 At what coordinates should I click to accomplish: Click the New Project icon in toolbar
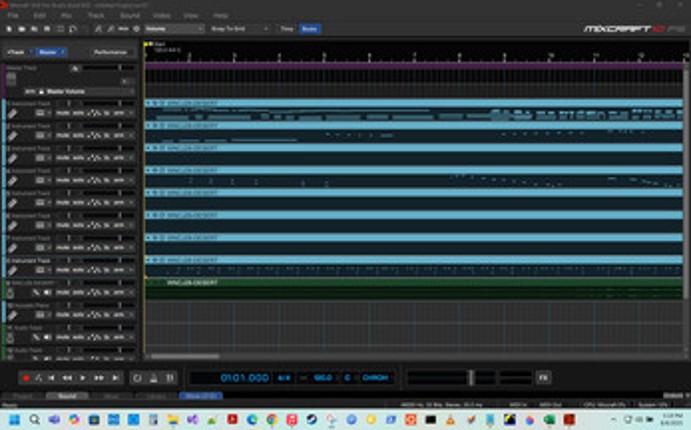(x=9, y=29)
